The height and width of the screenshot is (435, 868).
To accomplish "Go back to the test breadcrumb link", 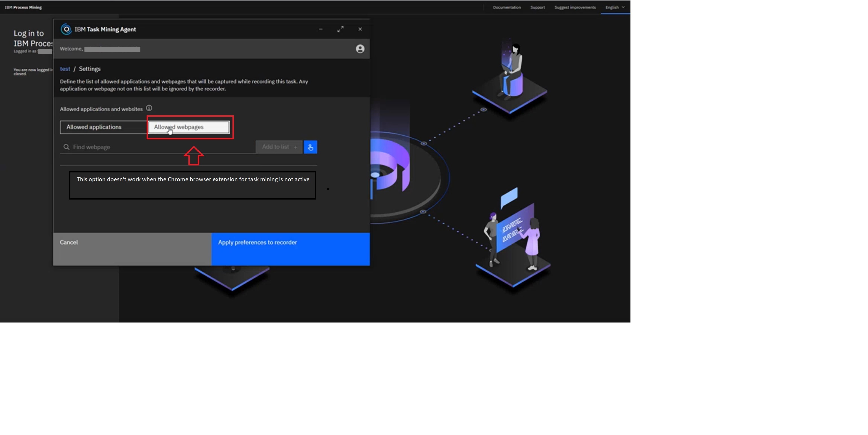I will tap(65, 69).
